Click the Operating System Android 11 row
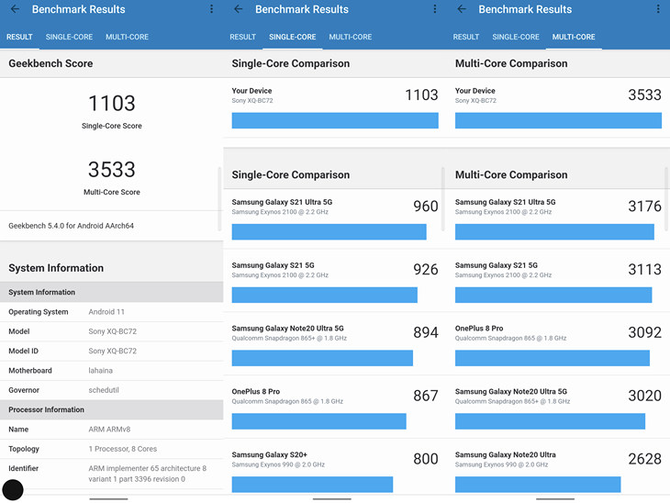Viewport: 670px width, 503px height. [x=111, y=312]
